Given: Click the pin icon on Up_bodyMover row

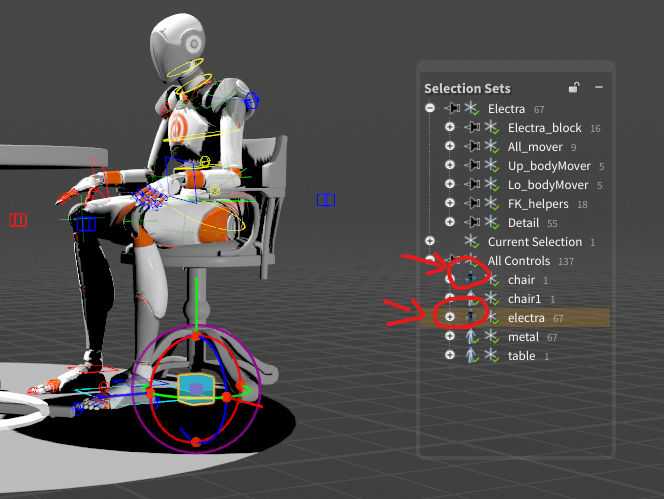Looking at the screenshot, I should tap(472, 165).
